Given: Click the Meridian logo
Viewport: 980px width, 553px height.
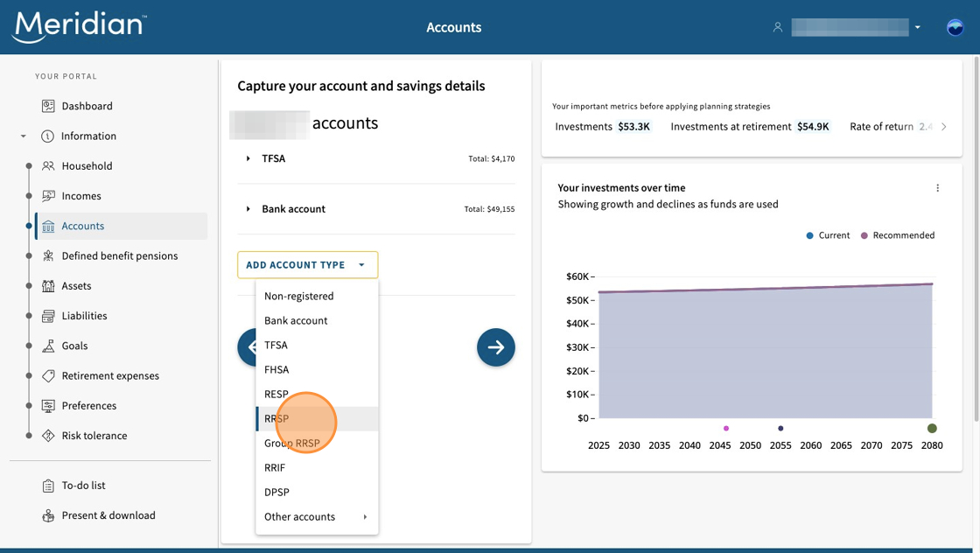Looking at the screenshot, I should pyautogui.click(x=80, y=27).
